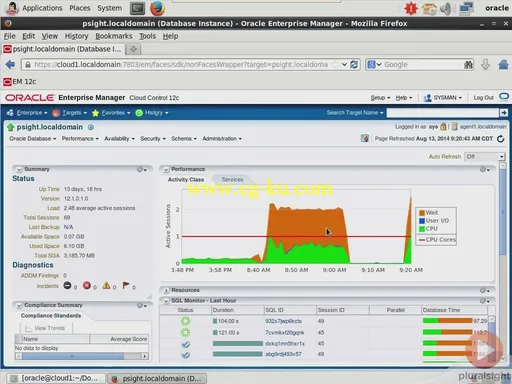The image size is (512, 384).
Task: Open a new browser tab button
Action: 133,49
